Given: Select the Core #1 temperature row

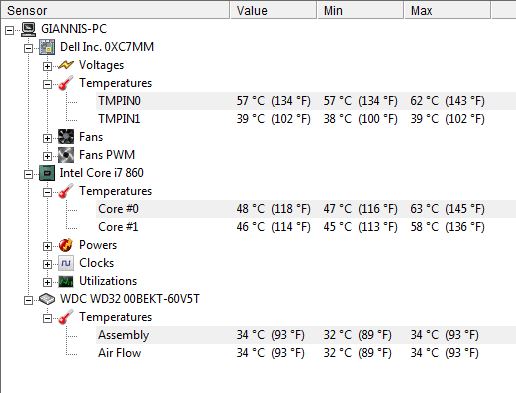Looking at the screenshot, I should (x=306, y=227).
